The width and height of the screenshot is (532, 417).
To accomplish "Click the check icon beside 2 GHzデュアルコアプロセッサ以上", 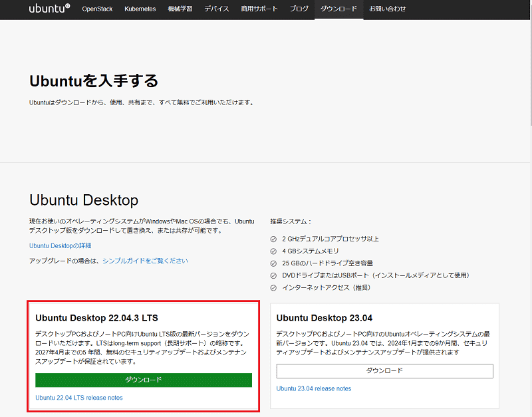I will [x=273, y=239].
